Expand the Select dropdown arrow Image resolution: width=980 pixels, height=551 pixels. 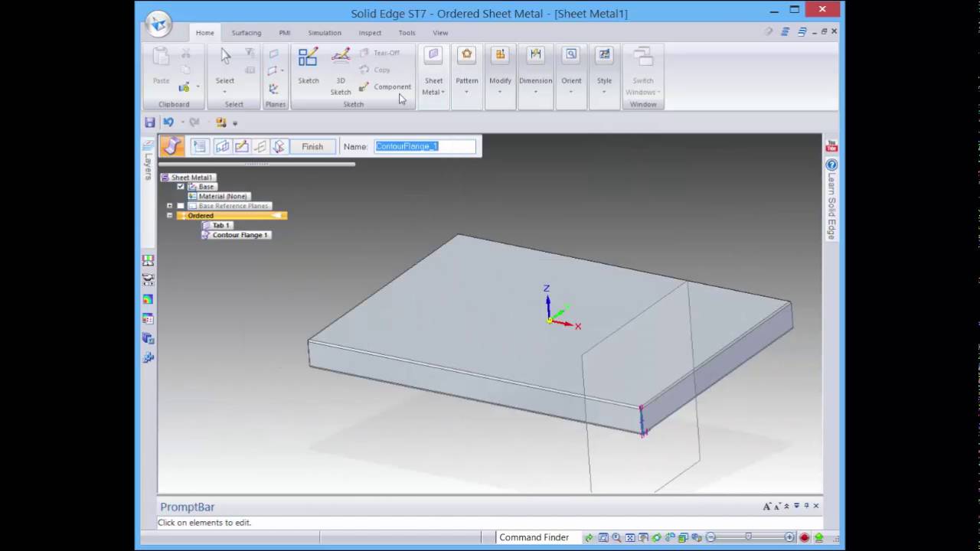(x=225, y=92)
